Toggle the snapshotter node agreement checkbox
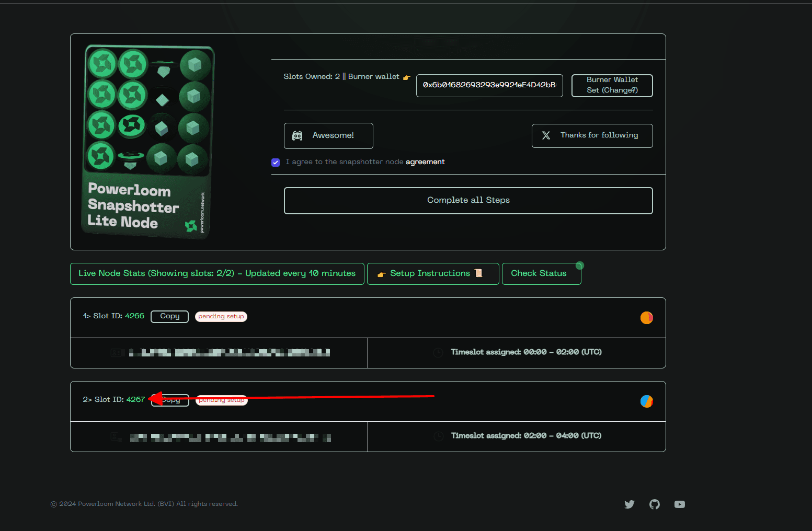This screenshot has height=531, width=812. [276, 163]
